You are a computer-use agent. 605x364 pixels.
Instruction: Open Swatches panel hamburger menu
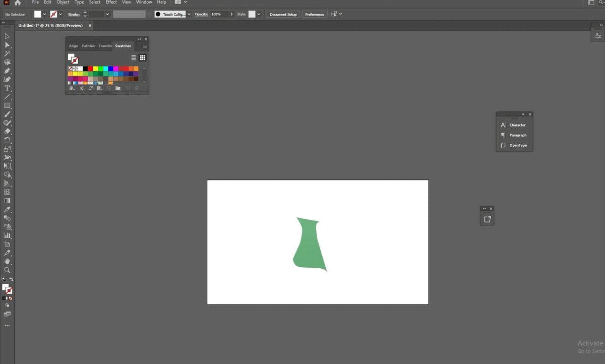tap(145, 46)
